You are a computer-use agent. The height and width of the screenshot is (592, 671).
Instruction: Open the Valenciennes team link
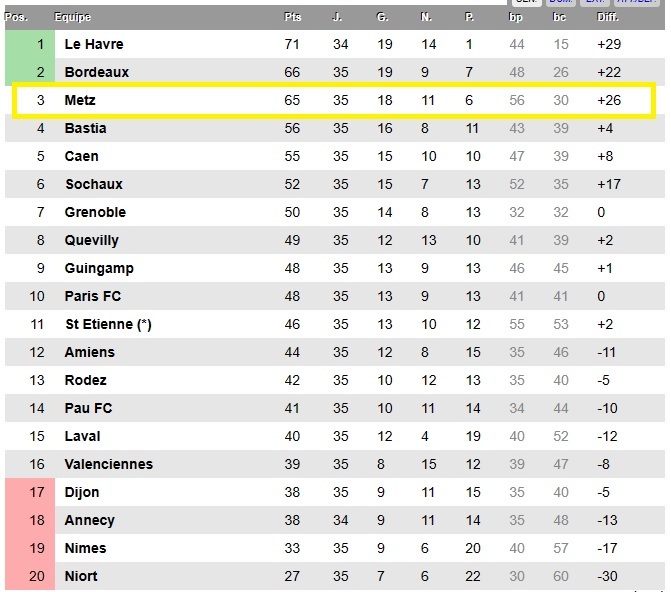pyautogui.click(x=109, y=464)
